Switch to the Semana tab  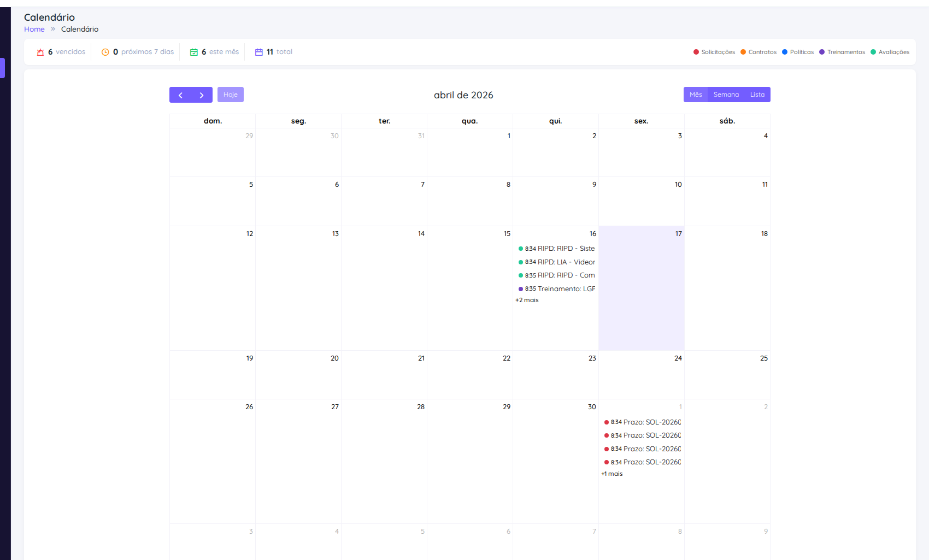click(726, 94)
